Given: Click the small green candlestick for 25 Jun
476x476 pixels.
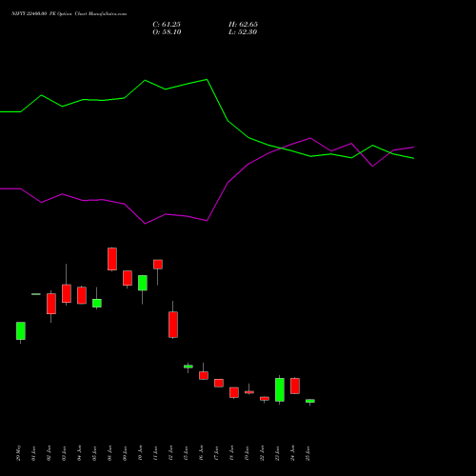Looking at the screenshot, I should (310, 401).
